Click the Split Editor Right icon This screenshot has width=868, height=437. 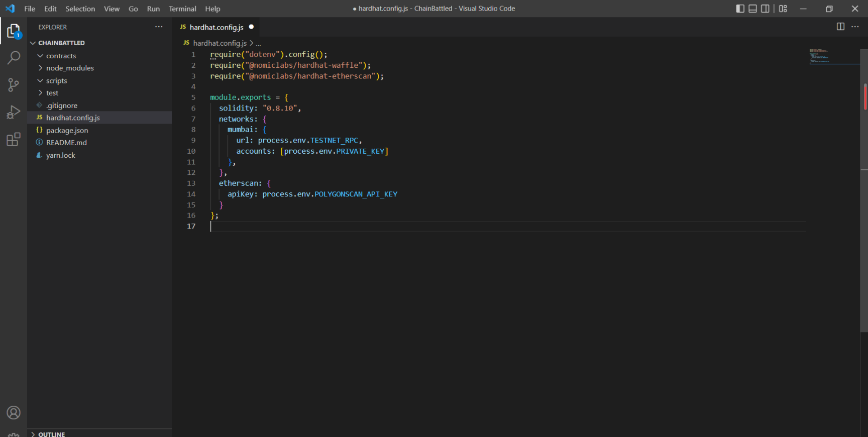pyautogui.click(x=840, y=27)
